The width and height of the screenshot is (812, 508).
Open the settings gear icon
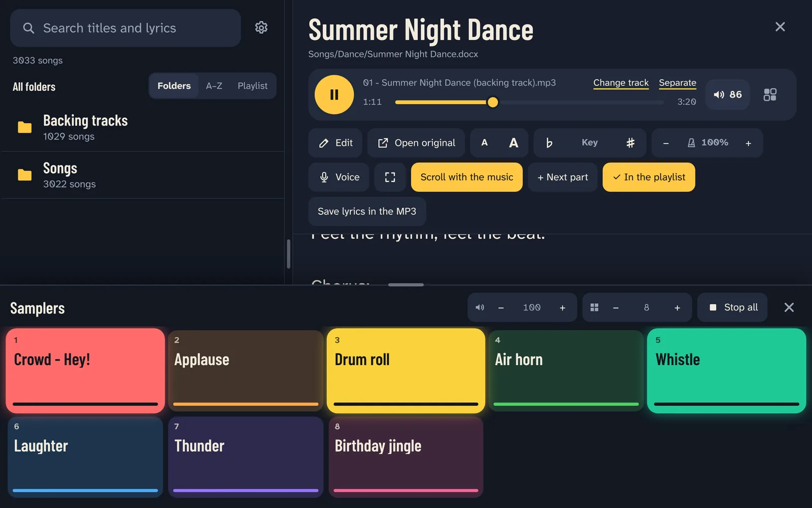[x=261, y=27]
